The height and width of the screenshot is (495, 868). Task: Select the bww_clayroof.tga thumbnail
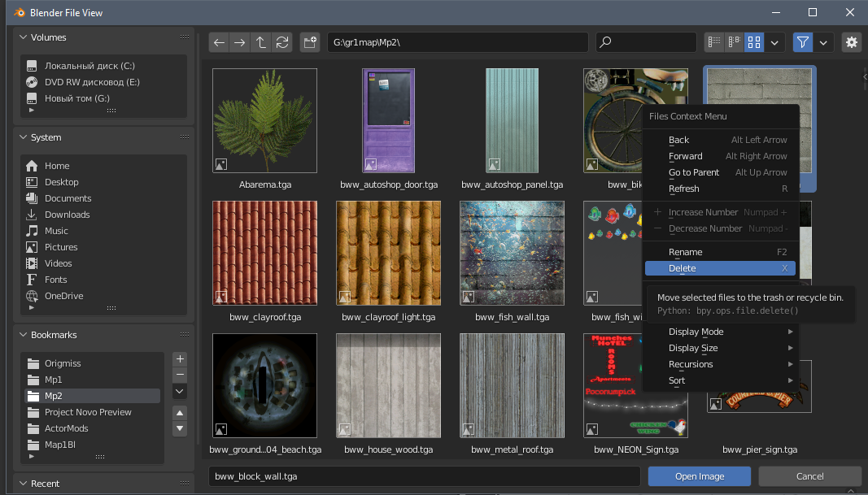pos(265,253)
